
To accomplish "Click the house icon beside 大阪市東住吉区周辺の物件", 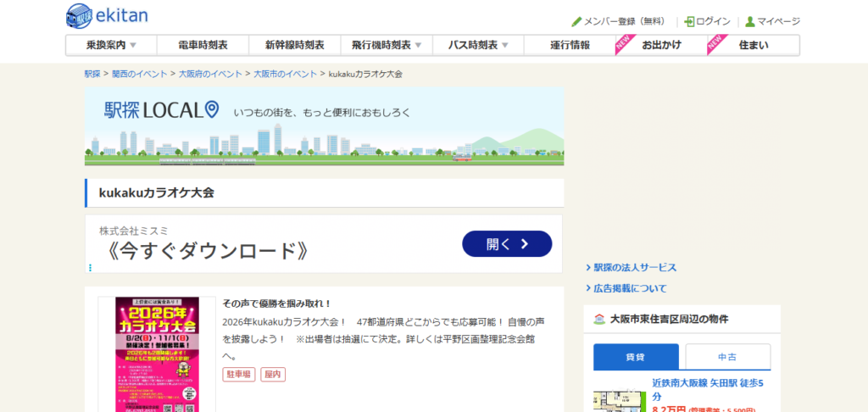I will [599, 320].
